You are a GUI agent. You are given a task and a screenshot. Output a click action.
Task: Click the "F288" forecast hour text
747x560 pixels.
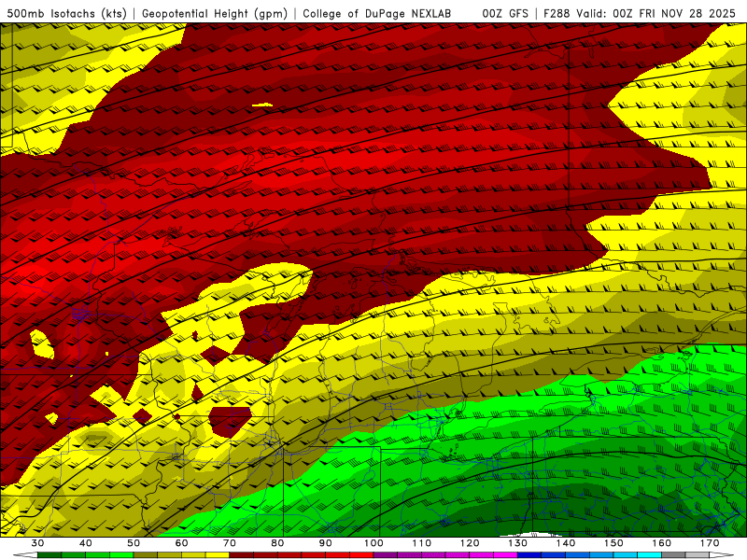click(557, 14)
